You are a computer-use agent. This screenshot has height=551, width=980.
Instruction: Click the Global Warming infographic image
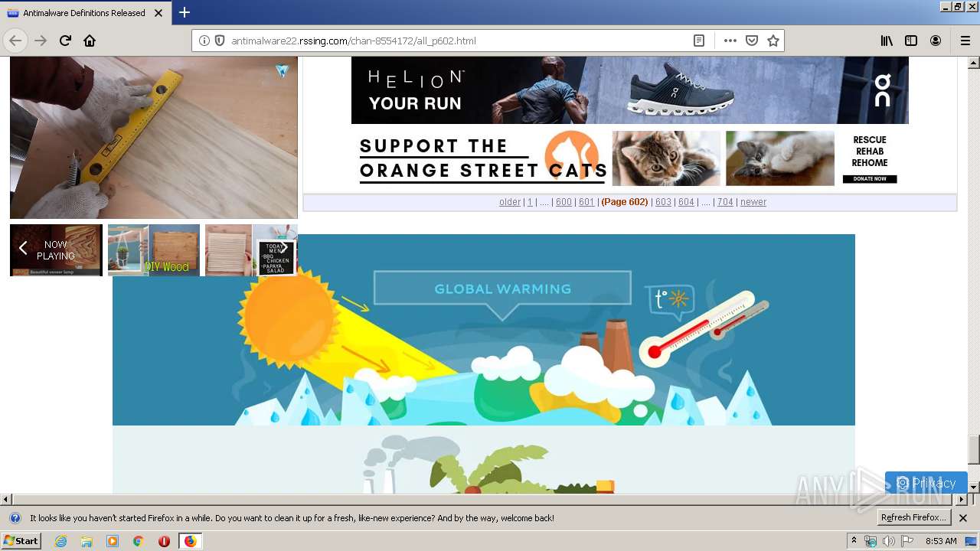point(484,330)
